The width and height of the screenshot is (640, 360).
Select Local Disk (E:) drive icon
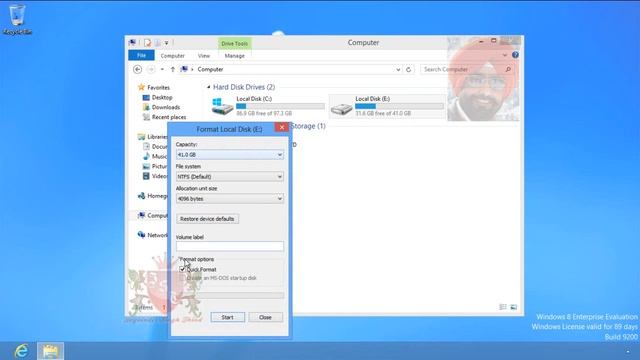click(x=341, y=108)
